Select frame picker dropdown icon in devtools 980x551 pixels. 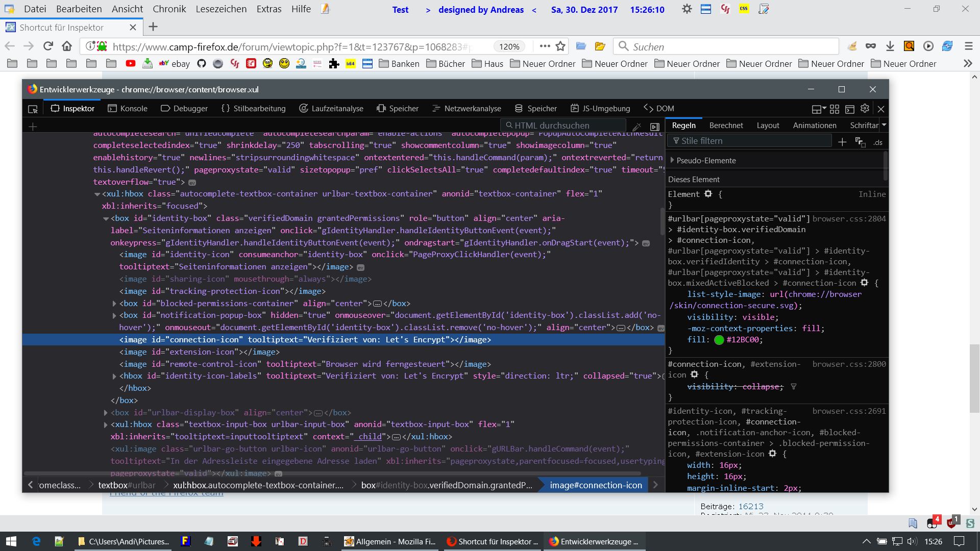click(x=819, y=109)
